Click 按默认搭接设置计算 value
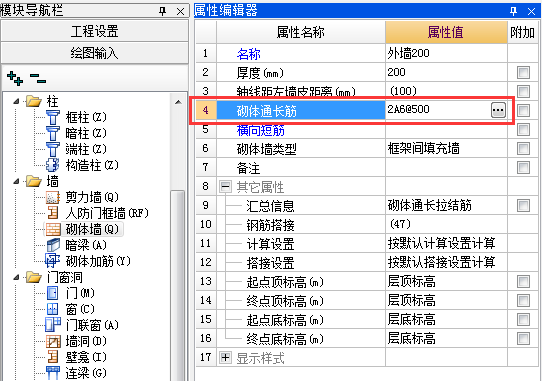The image size is (542, 381). (446, 262)
